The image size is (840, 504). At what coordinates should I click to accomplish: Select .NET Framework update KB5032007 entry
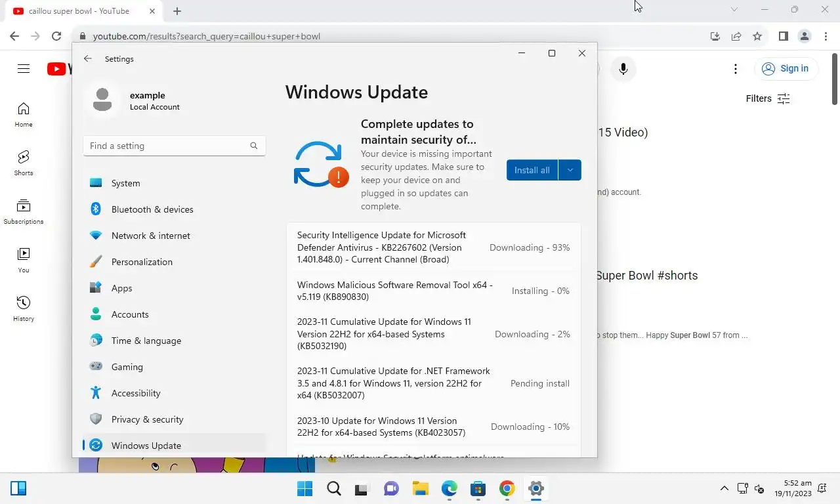(x=434, y=383)
